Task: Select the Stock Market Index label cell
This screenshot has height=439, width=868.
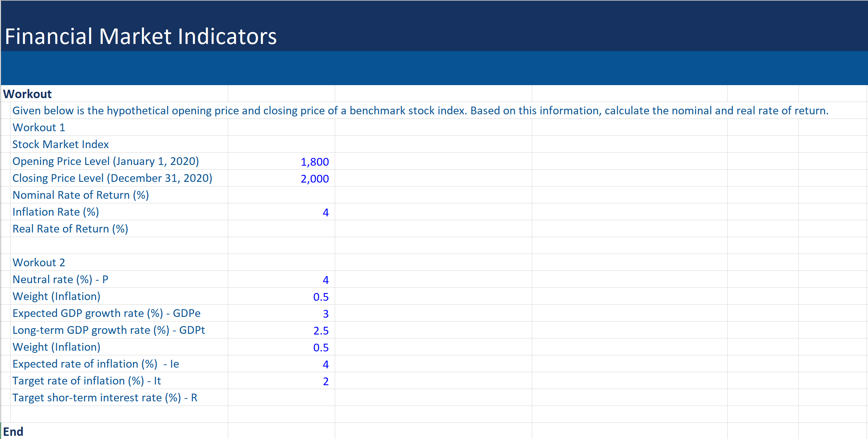Action: 61,144
